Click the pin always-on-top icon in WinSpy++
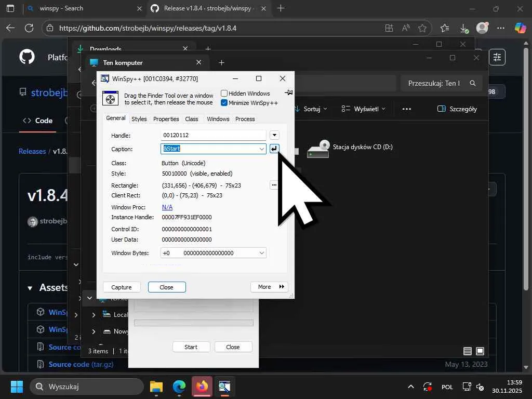 pos(289,92)
